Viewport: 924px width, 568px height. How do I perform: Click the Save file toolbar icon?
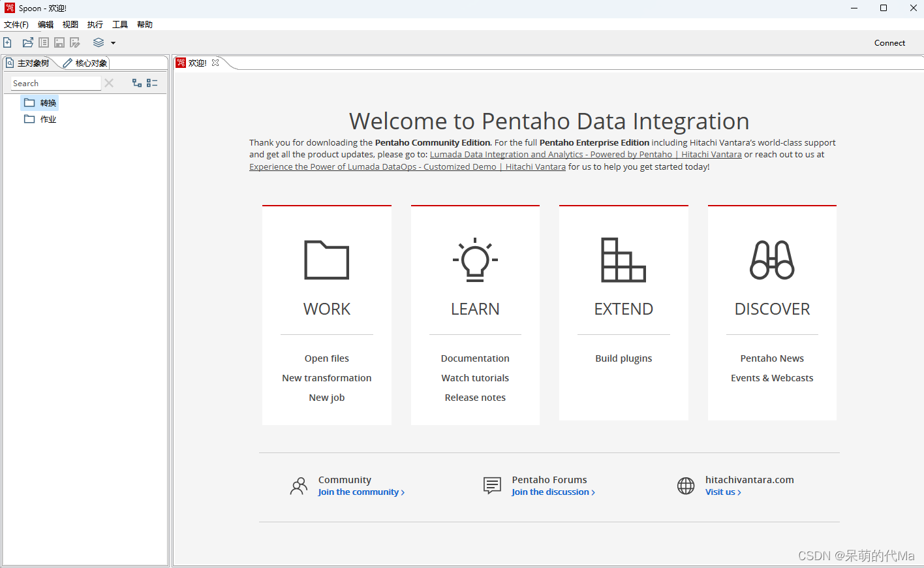pos(59,42)
